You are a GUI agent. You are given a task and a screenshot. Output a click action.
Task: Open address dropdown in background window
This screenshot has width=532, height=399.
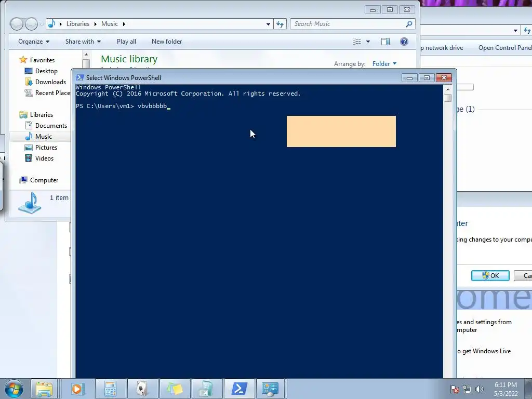click(515, 31)
